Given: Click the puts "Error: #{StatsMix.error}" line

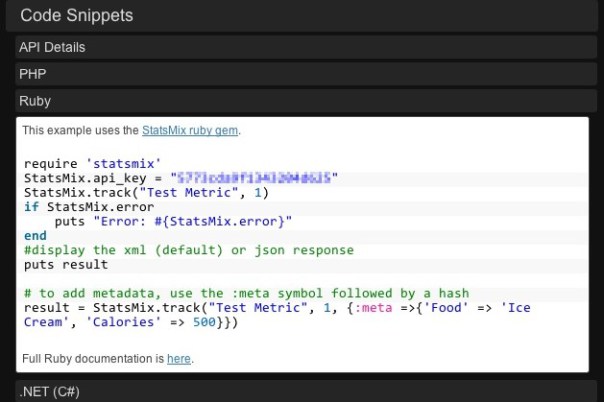Looking at the screenshot, I should pos(173,221).
